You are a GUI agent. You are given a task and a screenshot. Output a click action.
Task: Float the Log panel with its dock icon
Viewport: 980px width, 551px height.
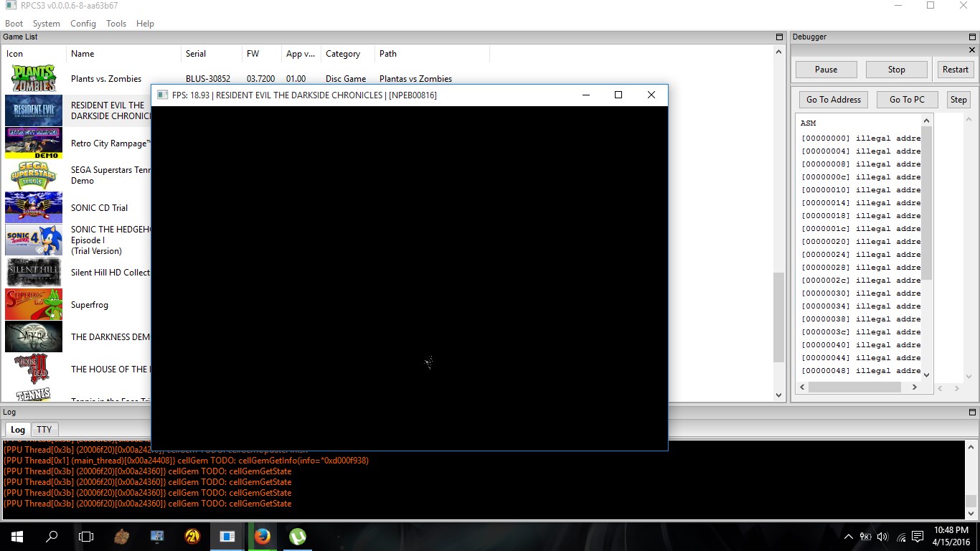coord(972,413)
